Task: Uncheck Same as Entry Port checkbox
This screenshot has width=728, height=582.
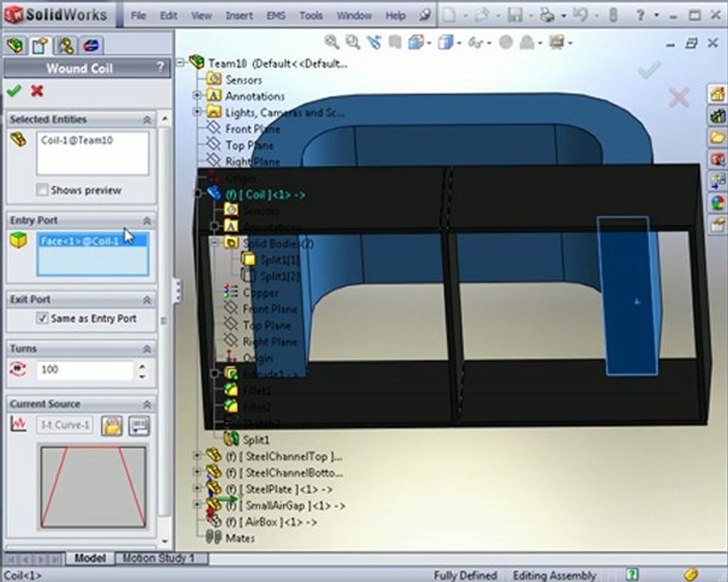Action: pyautogui.click(x=42, y=318)
